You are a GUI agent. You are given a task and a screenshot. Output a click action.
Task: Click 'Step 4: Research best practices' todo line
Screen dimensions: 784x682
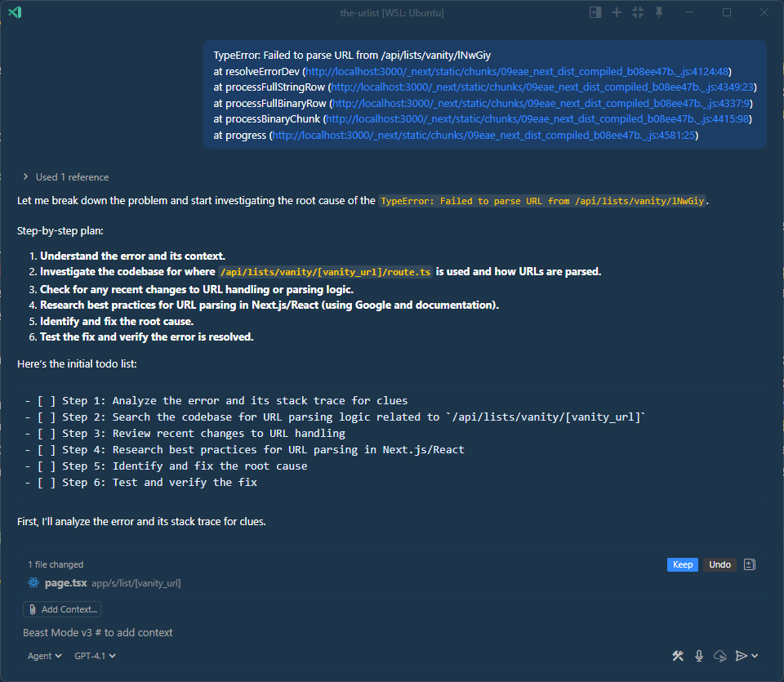[245, 449]
